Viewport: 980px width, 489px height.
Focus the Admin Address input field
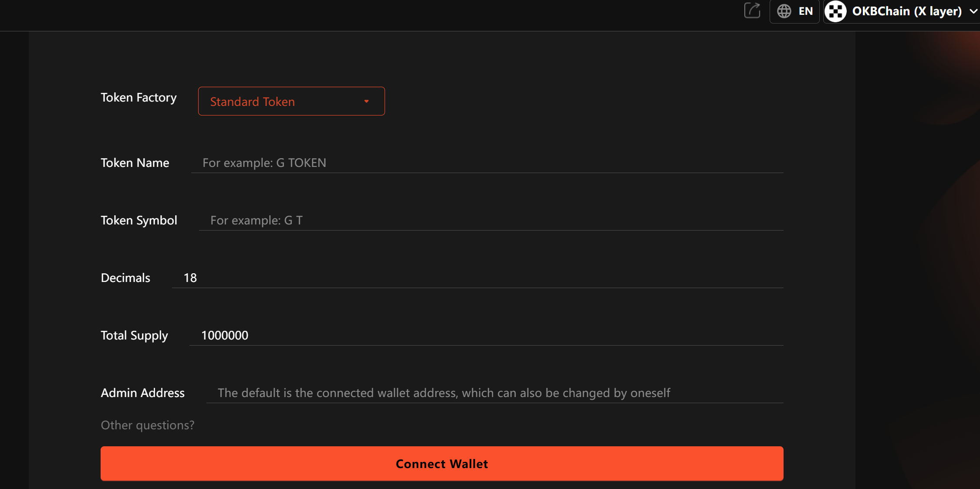tap(494, 393)
